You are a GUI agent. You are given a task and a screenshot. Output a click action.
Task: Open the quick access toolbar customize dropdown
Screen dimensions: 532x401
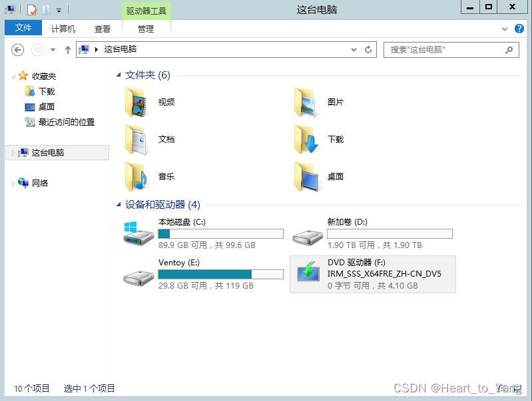coord(59,11)
